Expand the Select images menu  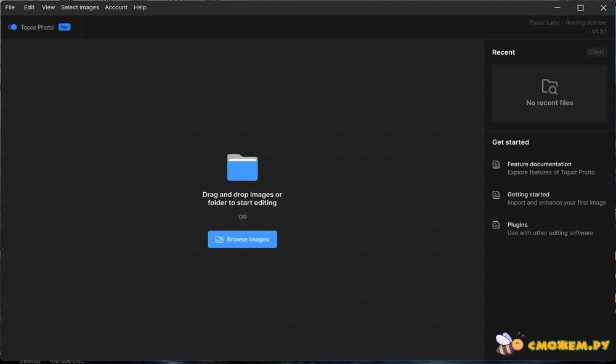click(x=79, y=7)
